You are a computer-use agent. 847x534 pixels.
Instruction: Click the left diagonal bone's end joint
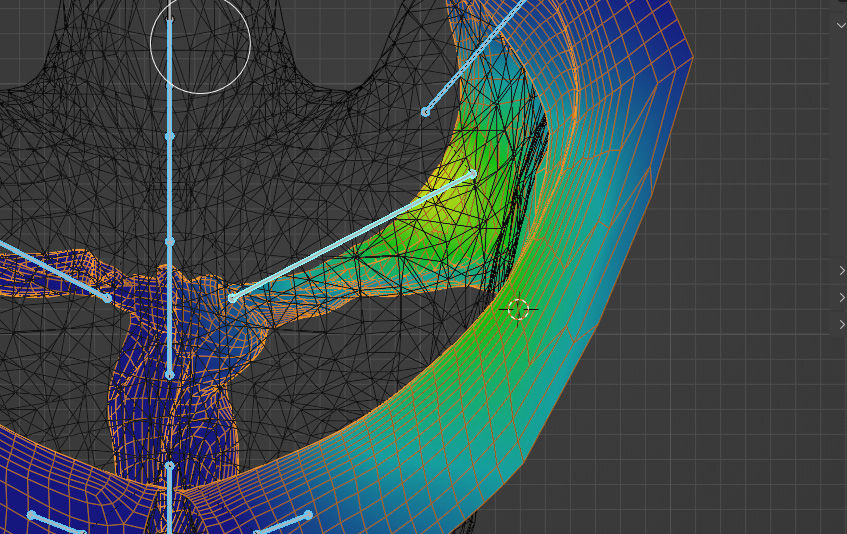pyautogui.click(x=108, y=298)
